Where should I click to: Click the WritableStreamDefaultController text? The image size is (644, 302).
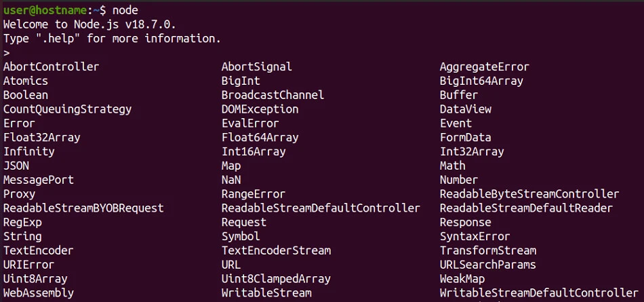[538, 293]
